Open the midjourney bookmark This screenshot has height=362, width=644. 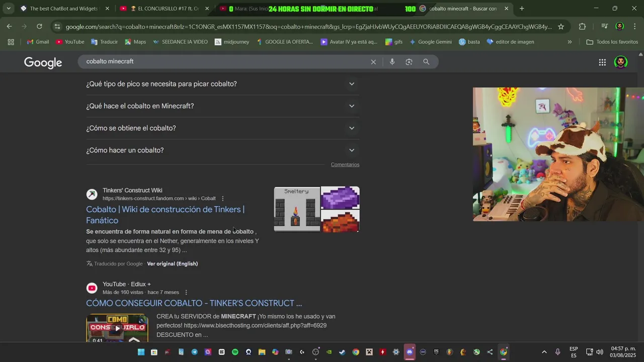232,42
